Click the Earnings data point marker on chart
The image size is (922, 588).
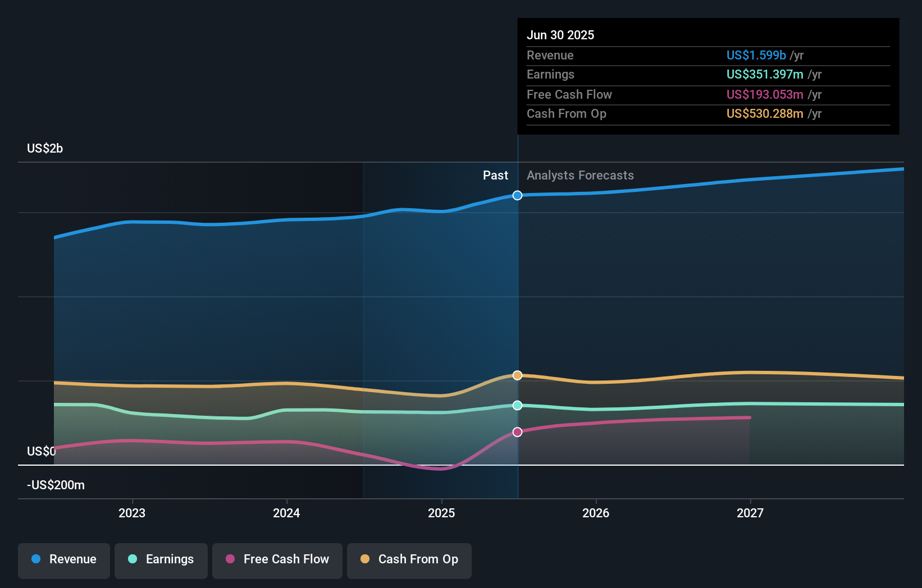point(517,405)
